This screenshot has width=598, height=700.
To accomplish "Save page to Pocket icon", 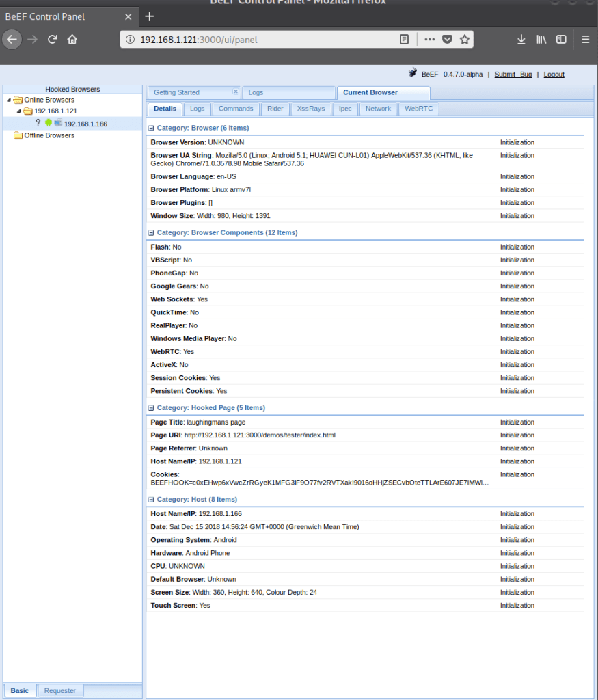I will coord(447,40).
